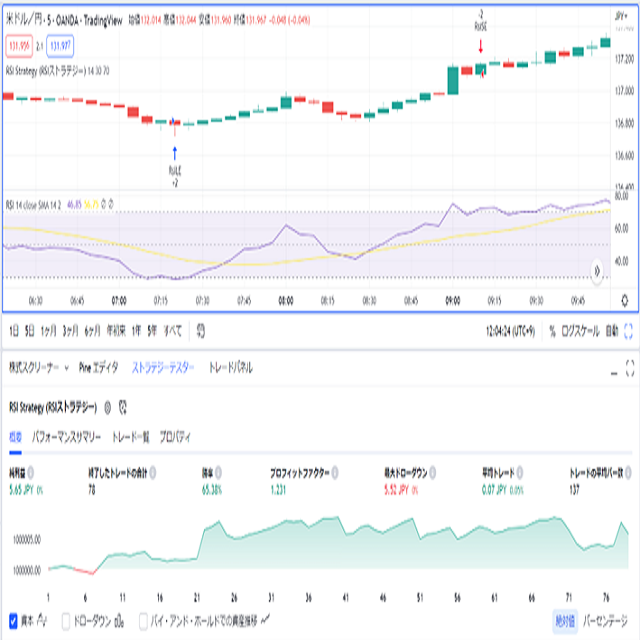Set range to 1年
The width and height of the screenshot is (640, 640).
click(x=136, y=331)
